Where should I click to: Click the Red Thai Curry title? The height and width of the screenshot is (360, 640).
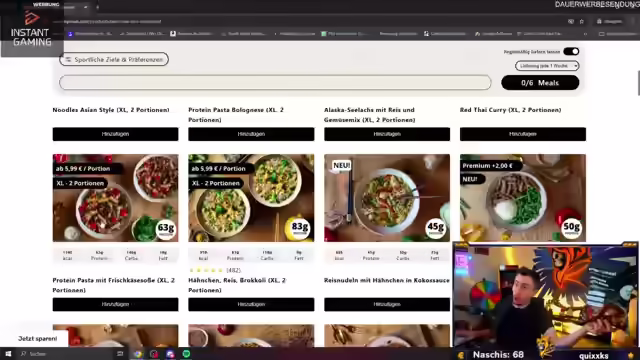(x=511, y=110)
